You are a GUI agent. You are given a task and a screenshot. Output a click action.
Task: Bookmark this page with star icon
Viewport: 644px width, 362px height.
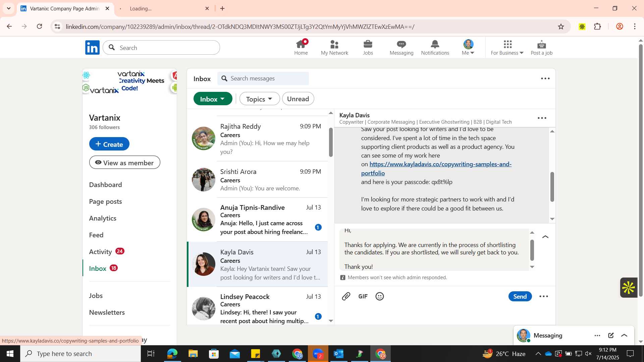[x=561, y=26]
